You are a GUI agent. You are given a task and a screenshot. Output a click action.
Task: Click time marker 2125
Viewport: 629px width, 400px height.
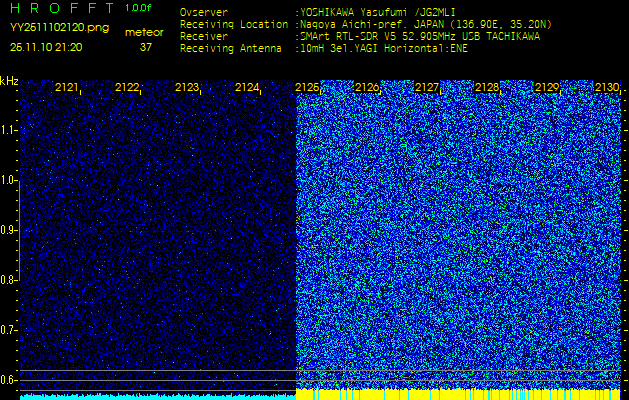(307, 87)
